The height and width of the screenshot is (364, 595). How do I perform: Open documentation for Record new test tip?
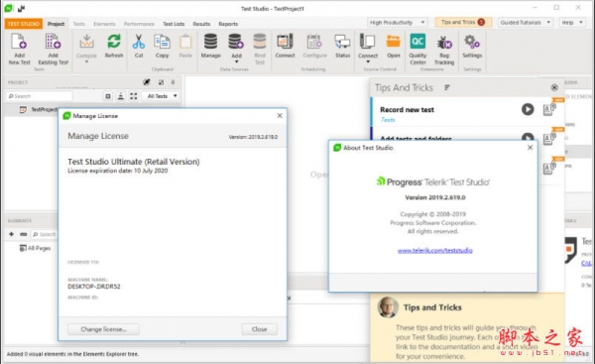549,110
